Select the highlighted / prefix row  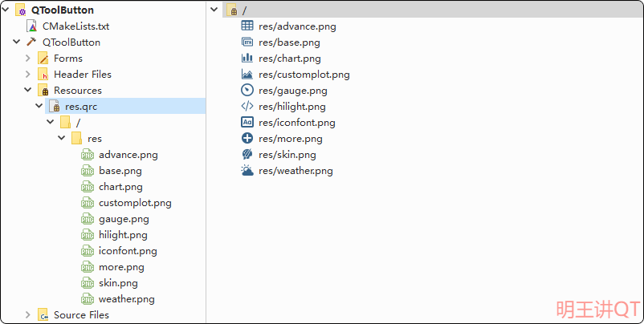coord(433,10)
